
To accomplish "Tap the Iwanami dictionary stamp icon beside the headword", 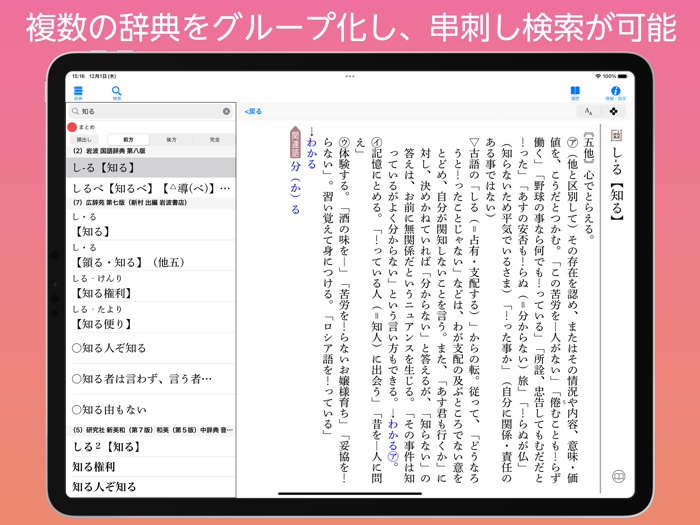I will [617, 135].
